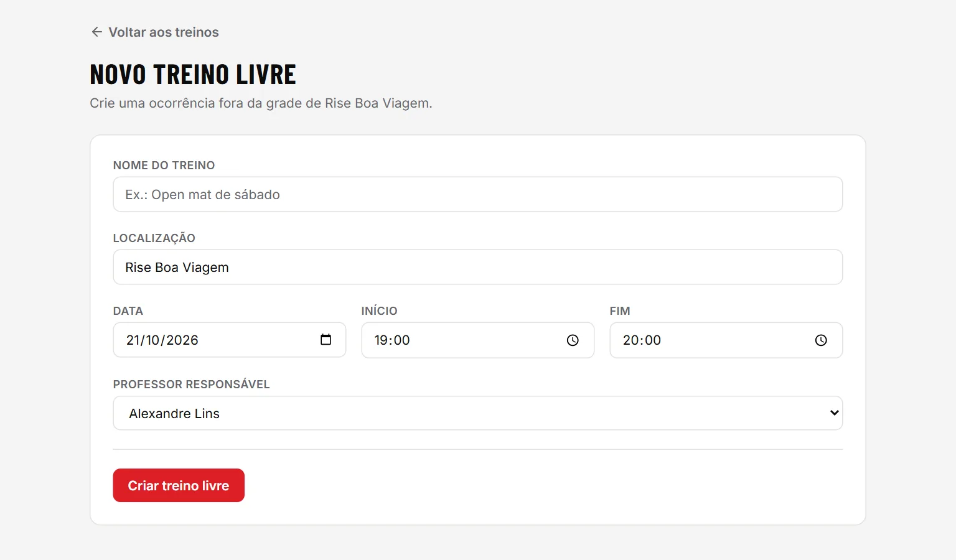Go back via Voltar aos treinos link
Image resolution: width=956 pixels, height=560 pixels.
point(154,32)
